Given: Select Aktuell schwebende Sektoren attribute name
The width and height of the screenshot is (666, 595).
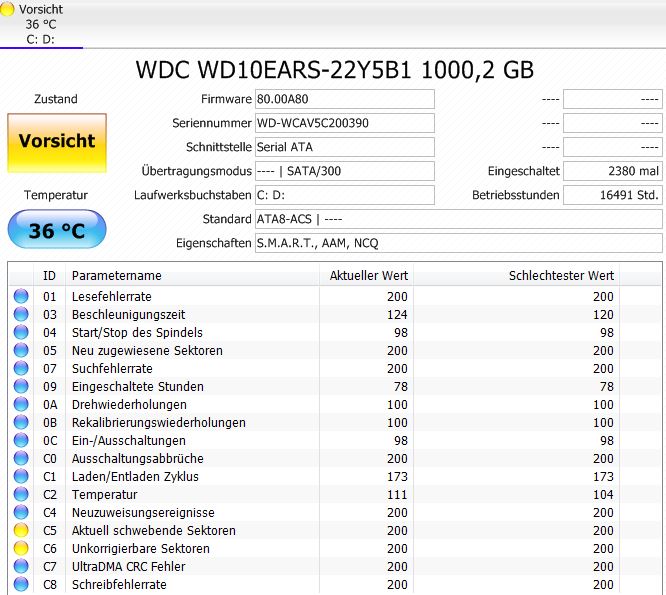Looking at the screenshot, I should (153, 531).
